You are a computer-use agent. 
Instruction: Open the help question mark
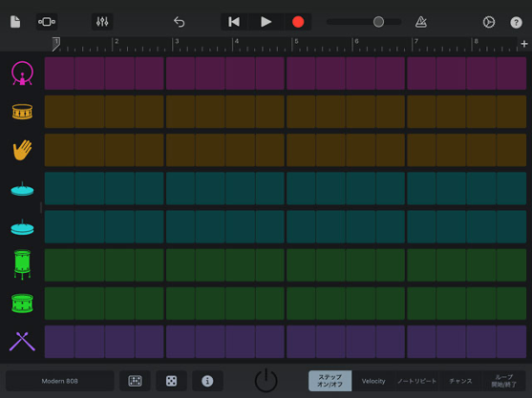[x=516, y=22]
